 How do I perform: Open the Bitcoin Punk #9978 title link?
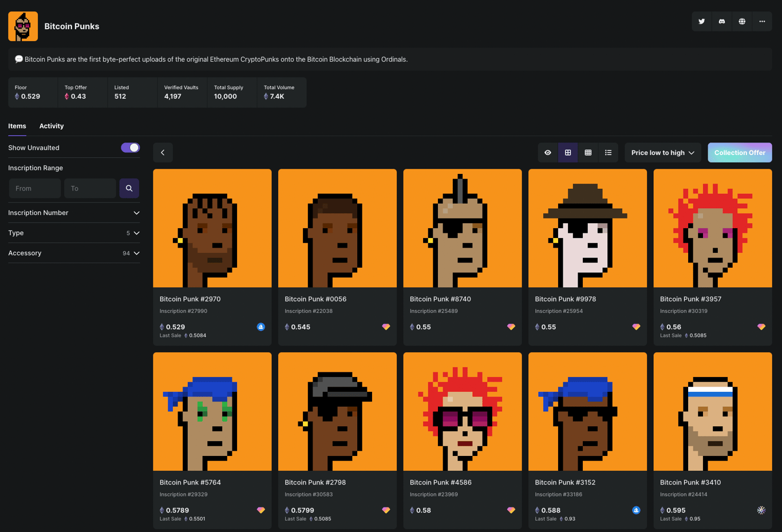point(566,299)
